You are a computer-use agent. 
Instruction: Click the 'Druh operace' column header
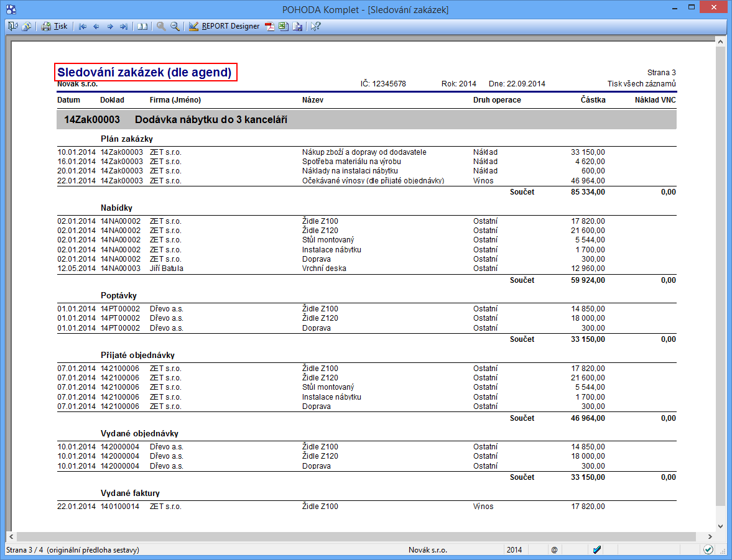click(x=497, y=100)
